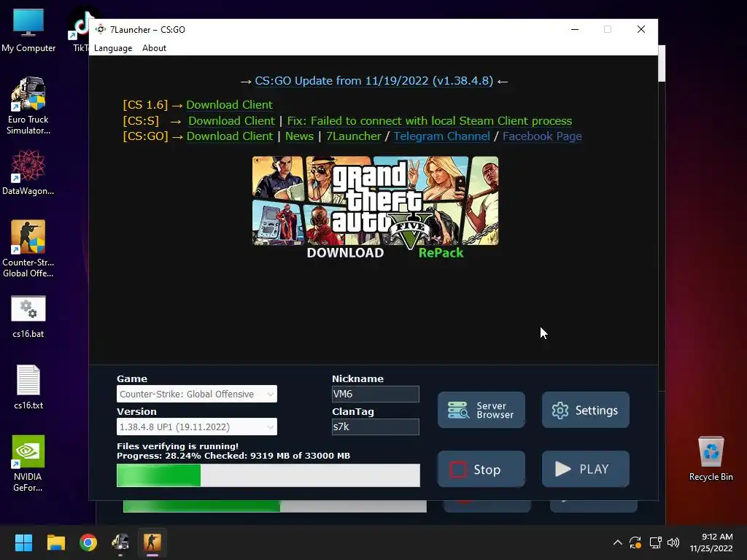Open Euro Truck Simulator taskbar icon
Viewport: 747px width, 560px height.
pyautogui.click(x=120, y=542)
